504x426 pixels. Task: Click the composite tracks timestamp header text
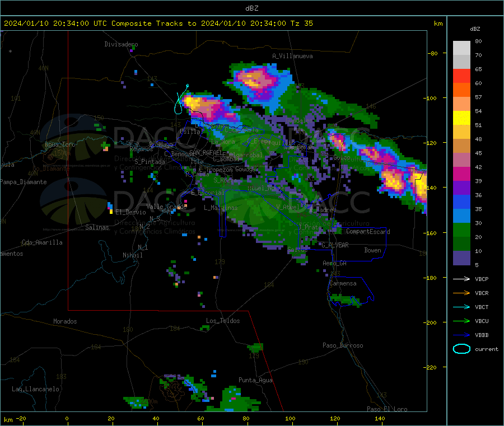[158, 24]
